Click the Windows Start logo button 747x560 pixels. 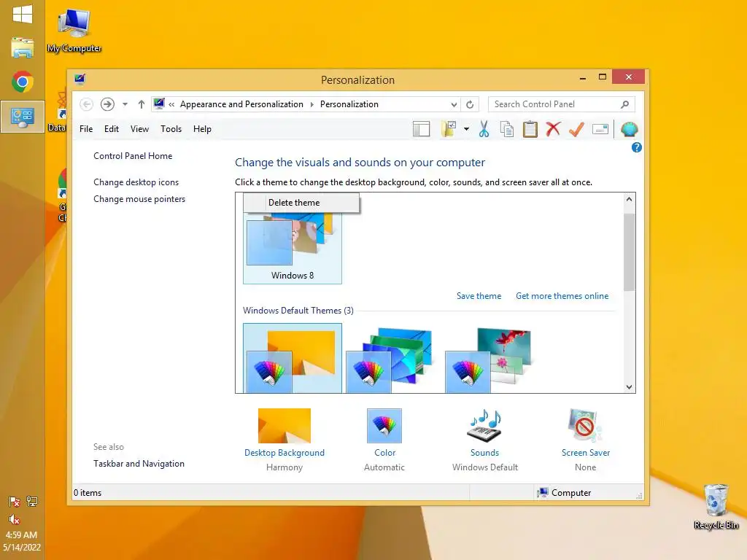pos(23,15)
